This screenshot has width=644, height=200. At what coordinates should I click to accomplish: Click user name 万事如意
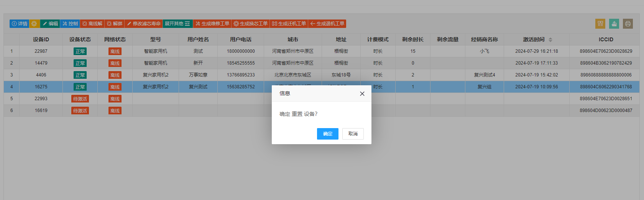198,75
